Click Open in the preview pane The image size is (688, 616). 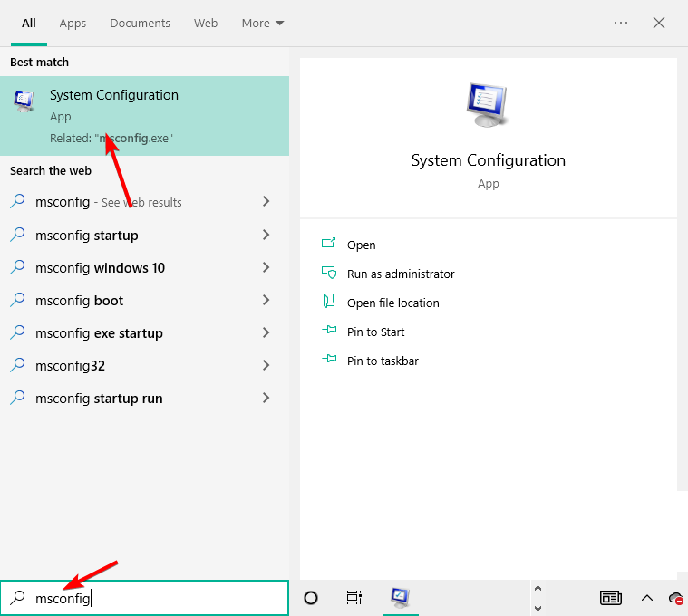(x=361, y=245)
